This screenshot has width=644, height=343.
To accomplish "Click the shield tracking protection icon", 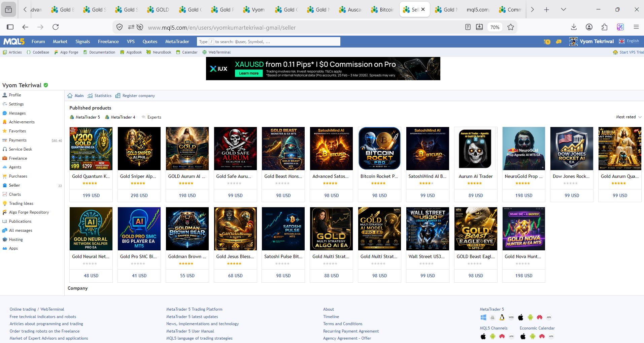I will click(120, 27).
